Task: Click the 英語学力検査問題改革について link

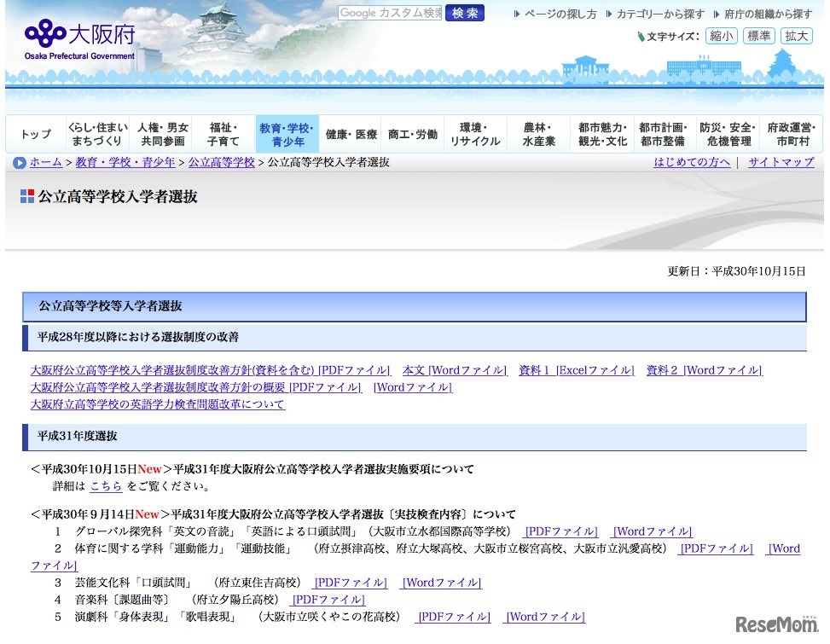Action: tap(158, 404)
